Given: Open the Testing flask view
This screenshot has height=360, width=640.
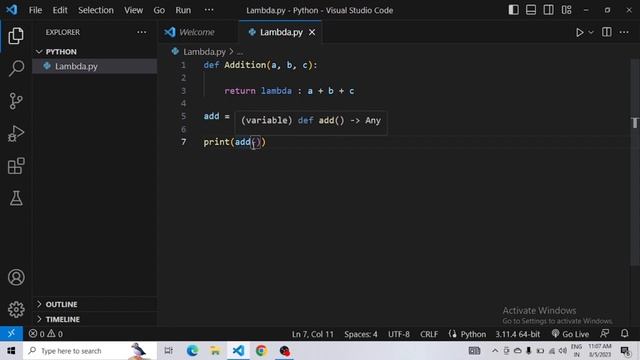Looking at the screenshot, I should pos(16,198).
